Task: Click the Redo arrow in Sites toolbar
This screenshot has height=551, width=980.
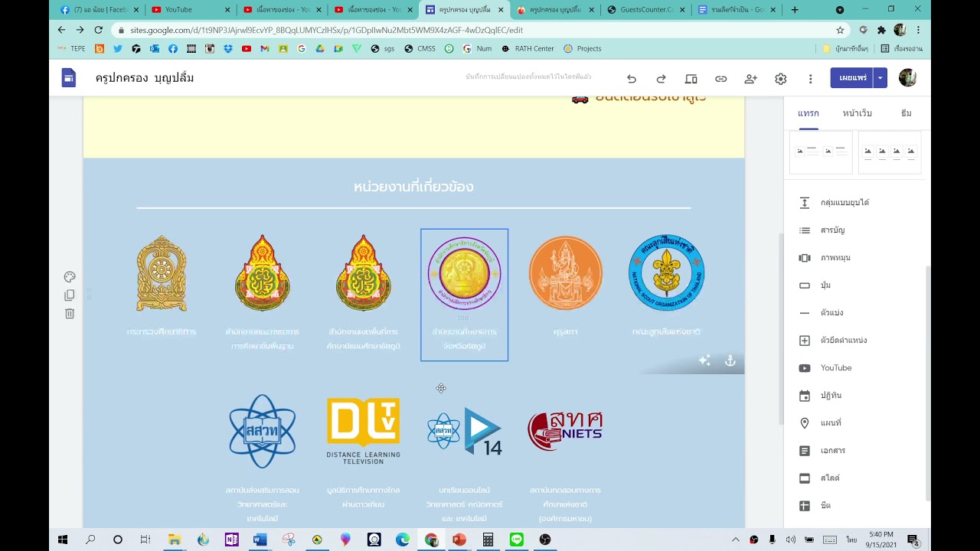Action: [661, 79]
